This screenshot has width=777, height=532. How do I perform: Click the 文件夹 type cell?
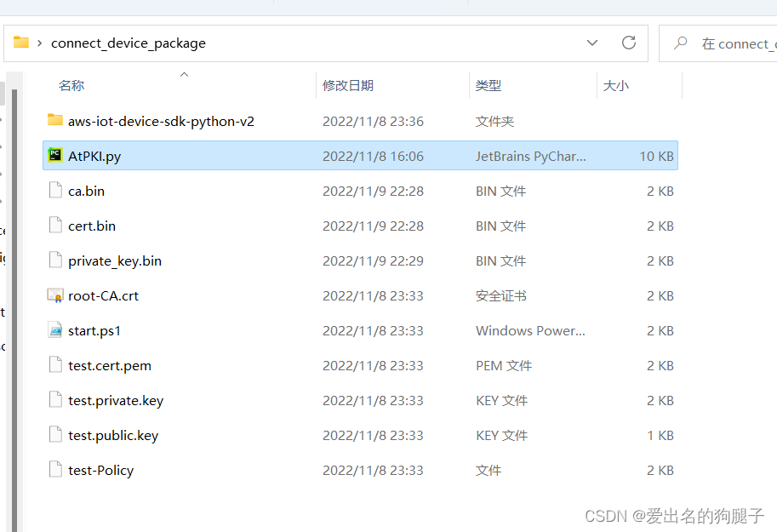point(494,122)
